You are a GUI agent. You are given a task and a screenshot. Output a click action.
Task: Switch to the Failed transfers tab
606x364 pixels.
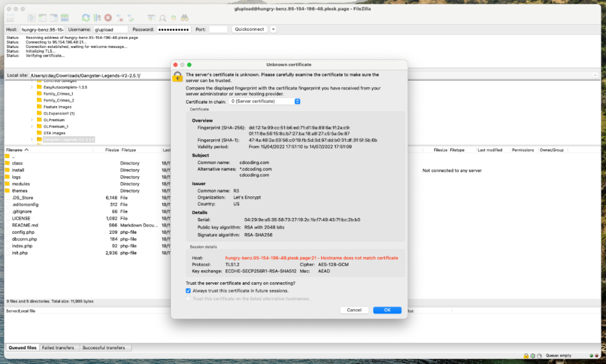point(59,348)
